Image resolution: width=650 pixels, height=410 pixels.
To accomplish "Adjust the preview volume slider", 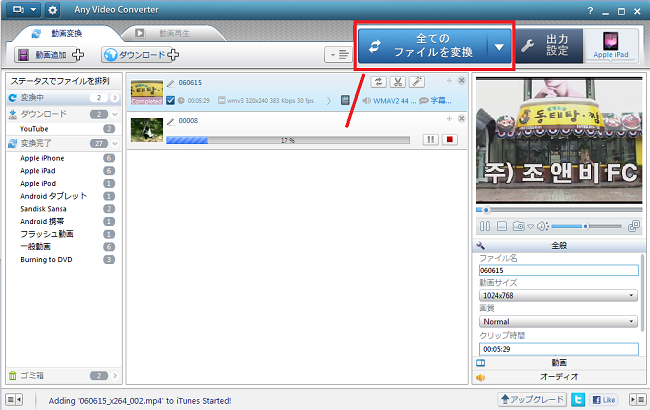I will (x=586, y=226).
